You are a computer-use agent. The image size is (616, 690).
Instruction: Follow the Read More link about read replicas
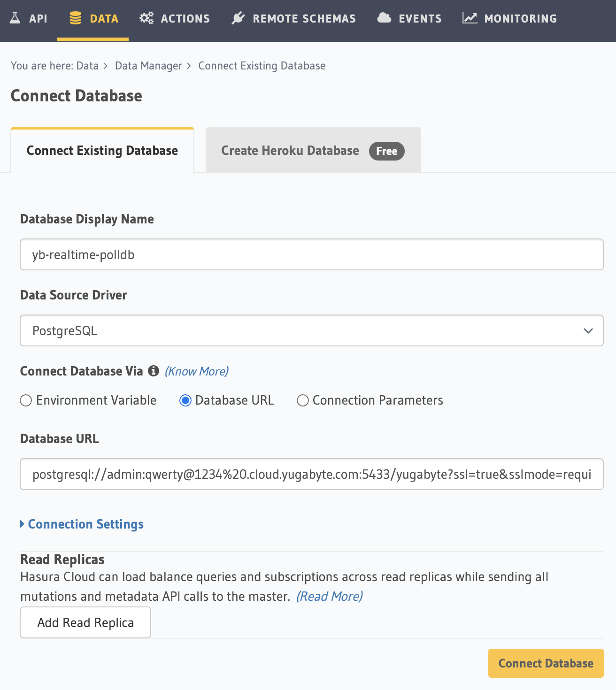pyautogui.click(x=330, y=596)
